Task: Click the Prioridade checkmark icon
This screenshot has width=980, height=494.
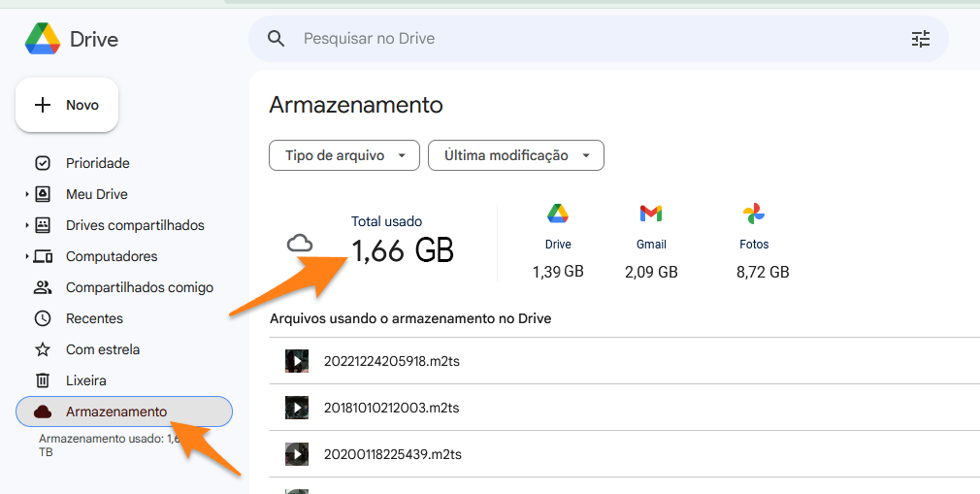Action: [x=43, y=163]
